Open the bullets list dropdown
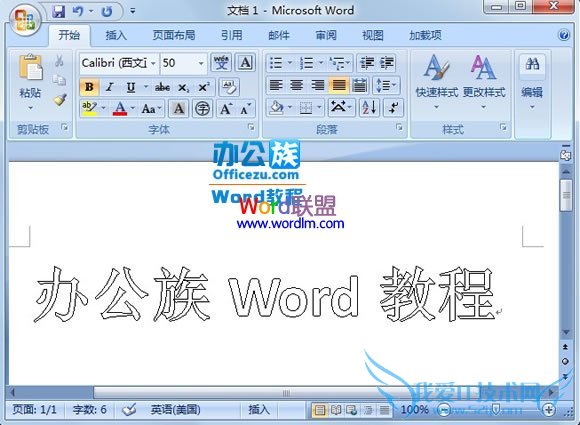This screenshot has width=580, height=425. 290,63
